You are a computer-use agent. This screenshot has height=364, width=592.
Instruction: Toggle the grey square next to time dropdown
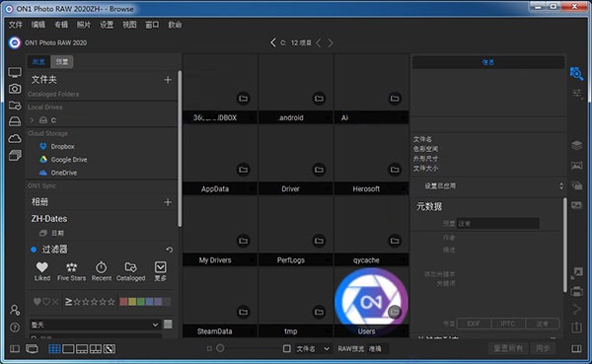(x=168, y=324)
